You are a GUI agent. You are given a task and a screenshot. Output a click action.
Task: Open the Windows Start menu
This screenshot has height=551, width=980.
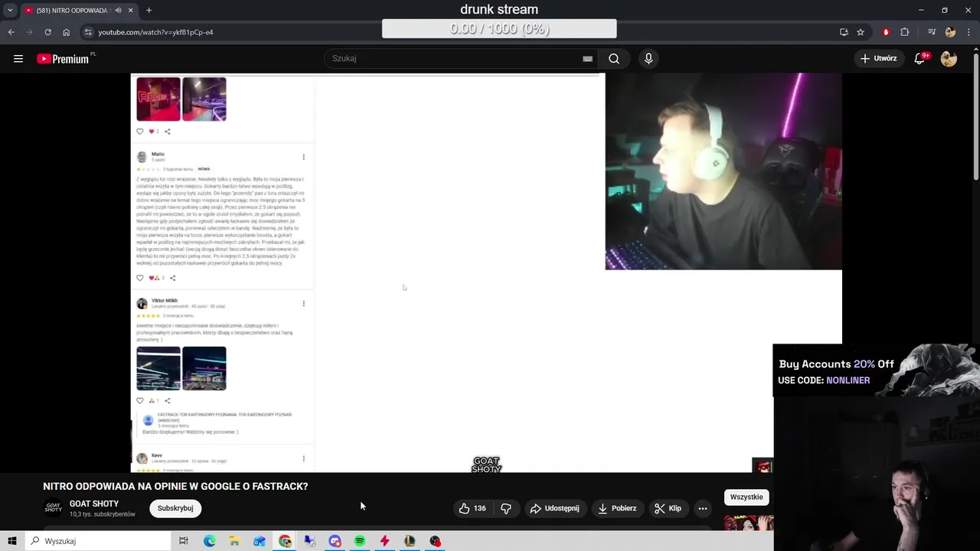click(x=12, y=541)
